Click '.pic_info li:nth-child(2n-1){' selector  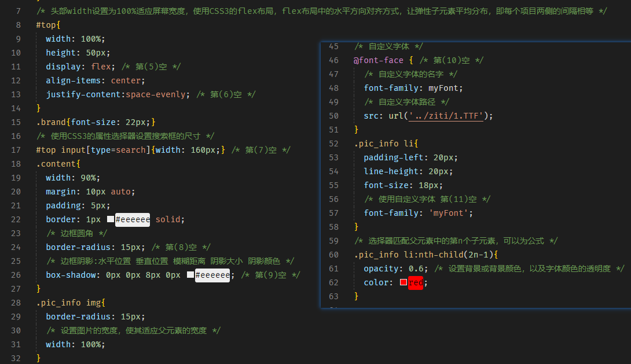tap(425, 255)
